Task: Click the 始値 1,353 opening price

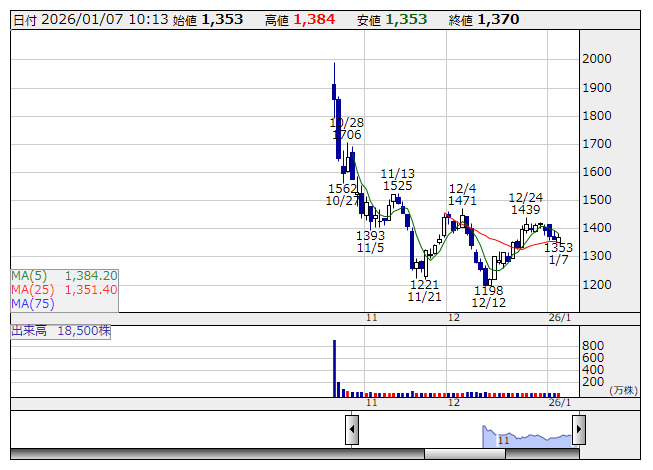Action: coord(208,20)
